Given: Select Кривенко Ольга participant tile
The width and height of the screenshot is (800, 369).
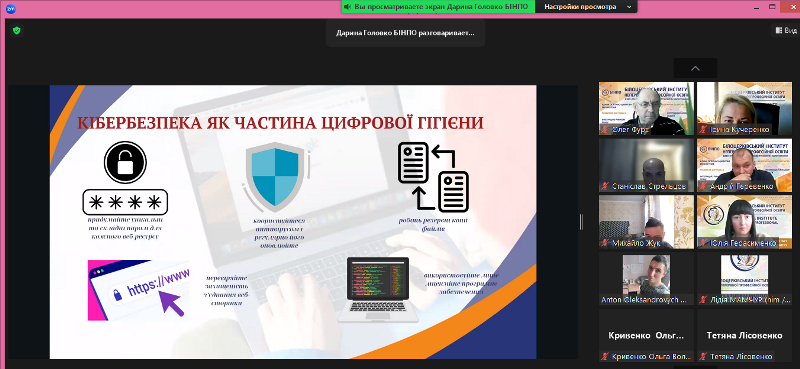Looking at the screenshot, I should click(x=646, y=335).
